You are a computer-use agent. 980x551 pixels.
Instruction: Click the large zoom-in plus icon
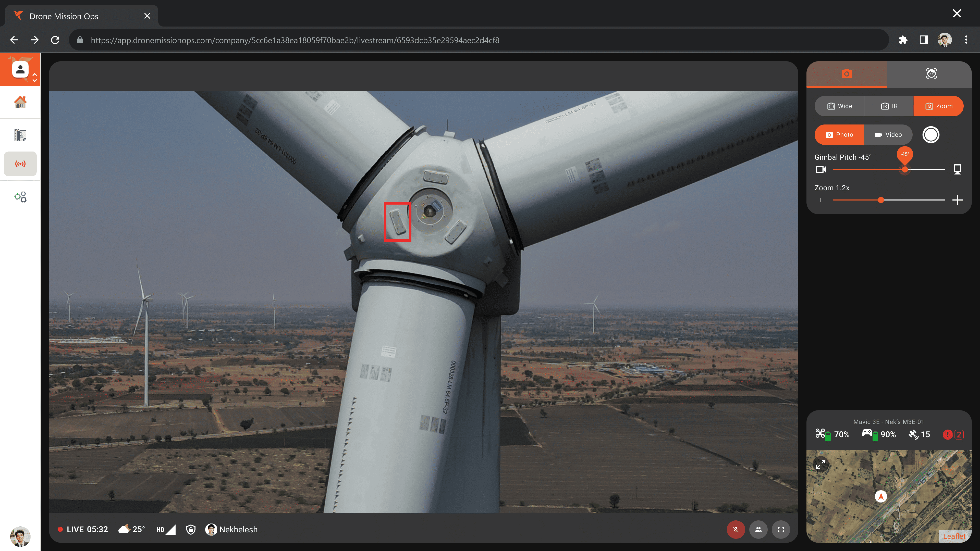pyautogui.click(x=957, y=200)
